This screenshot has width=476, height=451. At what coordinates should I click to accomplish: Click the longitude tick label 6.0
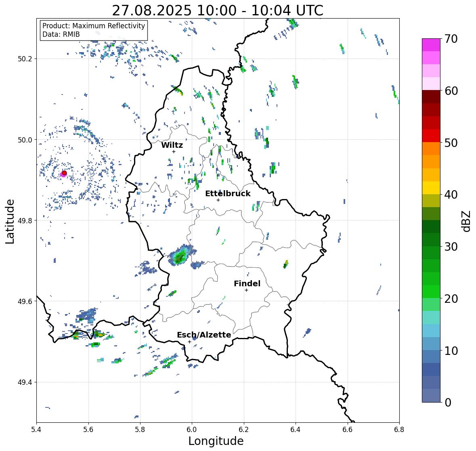point(192,430)
